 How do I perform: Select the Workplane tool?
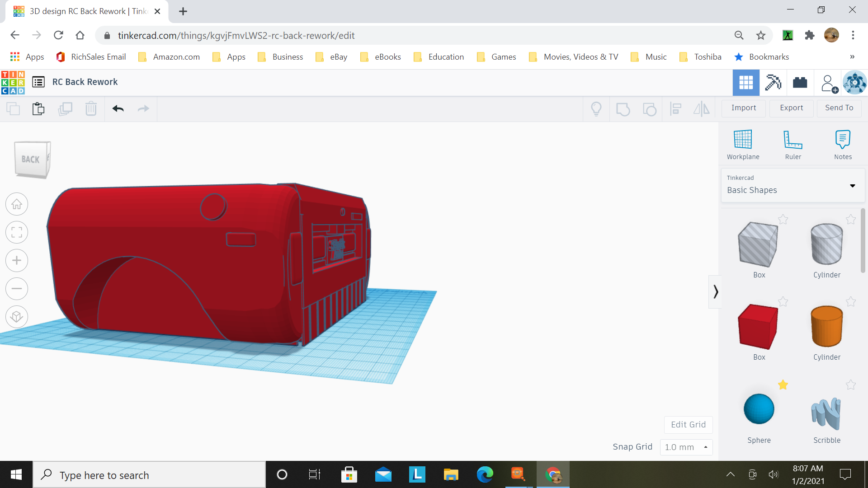tap(742, 143)
